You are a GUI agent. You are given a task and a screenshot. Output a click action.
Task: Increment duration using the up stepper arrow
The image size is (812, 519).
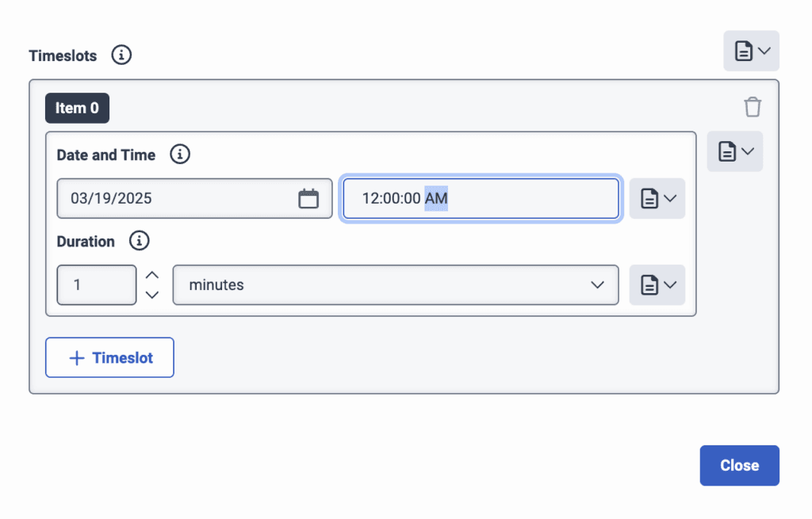pyautogui.click(x=152, y=277)
